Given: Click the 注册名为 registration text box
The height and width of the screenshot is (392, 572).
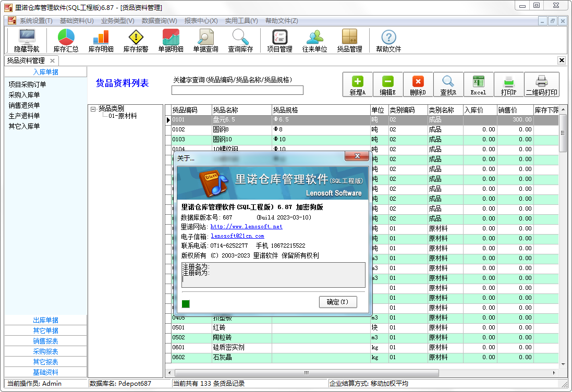Looking at the screenshot, I should point(273,275).
